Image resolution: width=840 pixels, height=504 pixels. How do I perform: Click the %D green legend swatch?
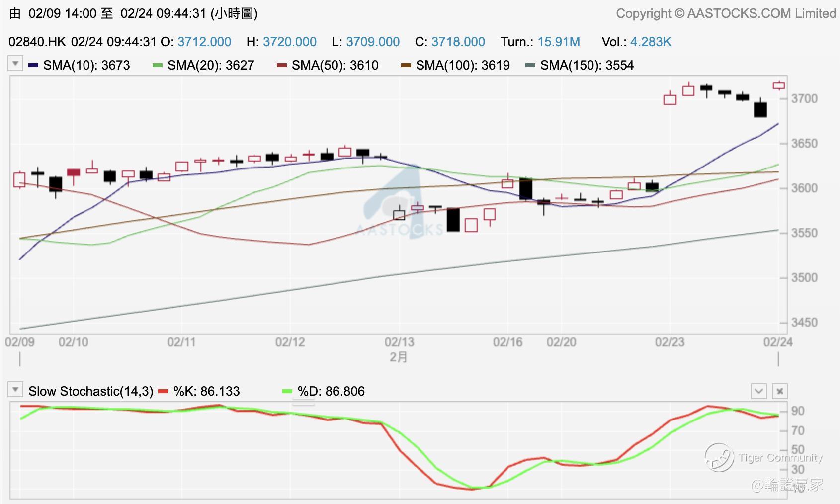point(287,391)
